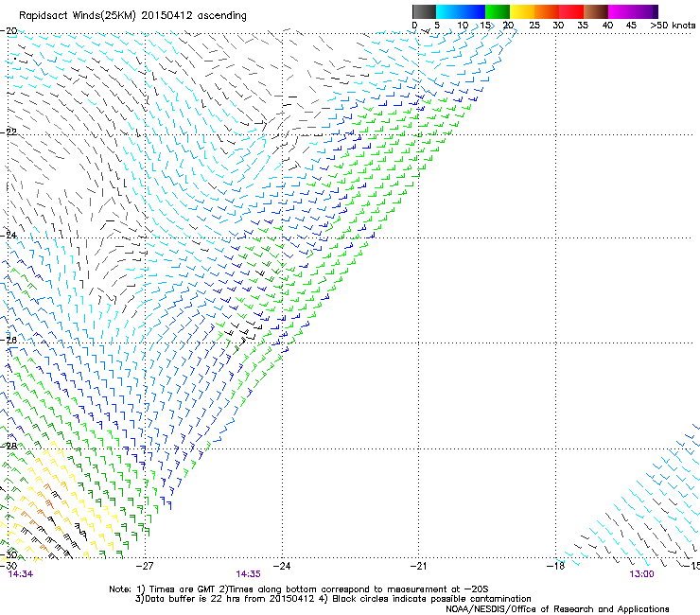Click the '-22' latitude label on left axis

tap(9, 132)
